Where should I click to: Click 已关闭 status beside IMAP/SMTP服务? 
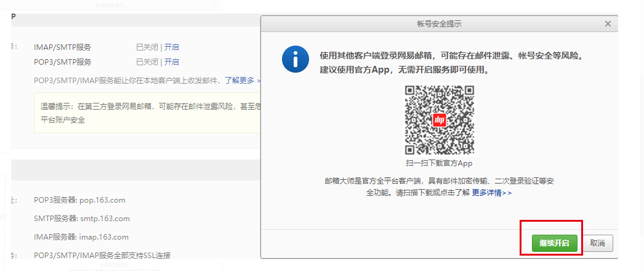click(147, 47)
